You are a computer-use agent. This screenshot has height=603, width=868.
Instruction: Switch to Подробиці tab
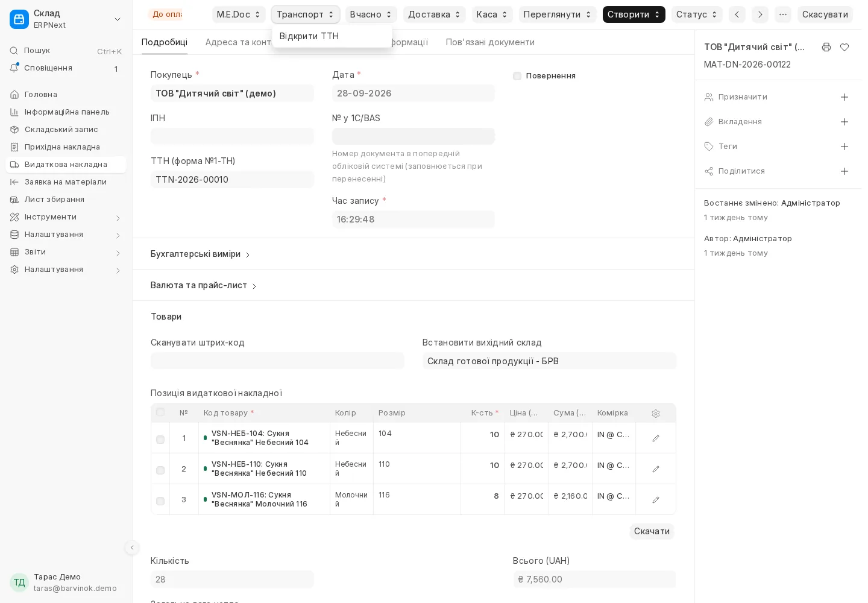click(165, 42)
